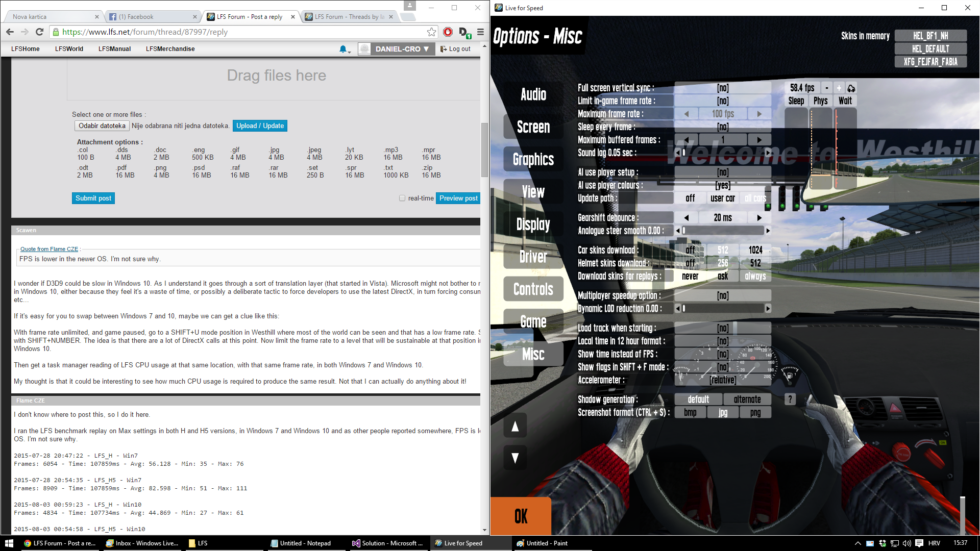Click the down arrow above OK button
Viewport: 980px width, 551px height.
point(515,458)
